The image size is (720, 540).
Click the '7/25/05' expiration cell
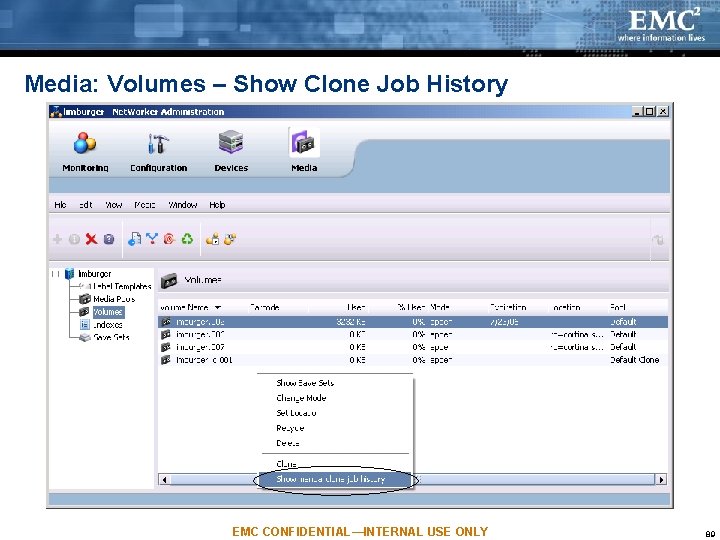[504, 322]
